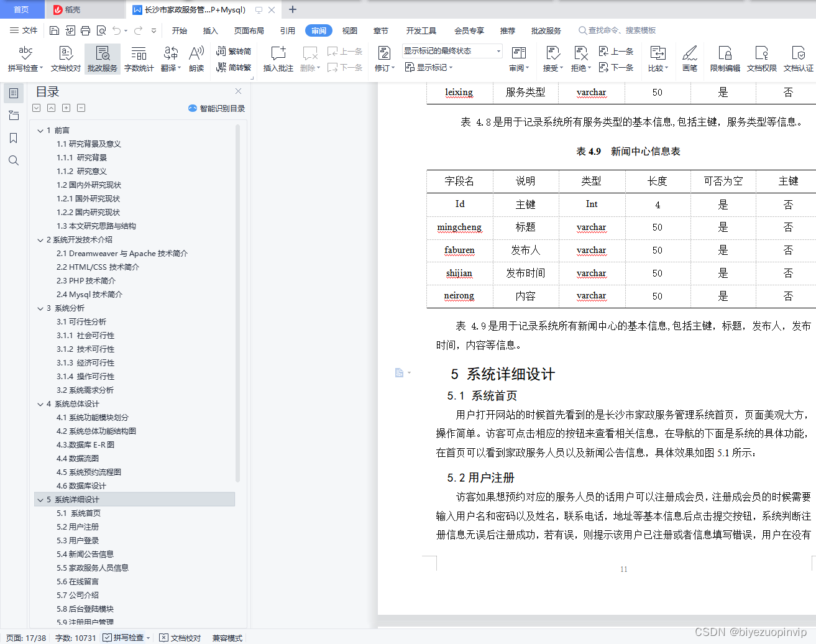Switch to the 开发工具 ribbon tab
The height and width of the screenshot is (644, 816).
(x=421, y=30)
